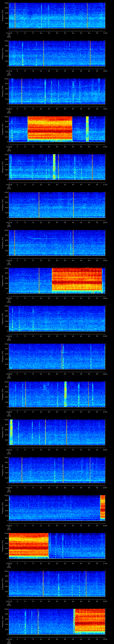Screen dimensions: 114x644
Task: Click Frequency (Hz) label of the 8:31:00 spectrogram
Action: tap(3, 584)
